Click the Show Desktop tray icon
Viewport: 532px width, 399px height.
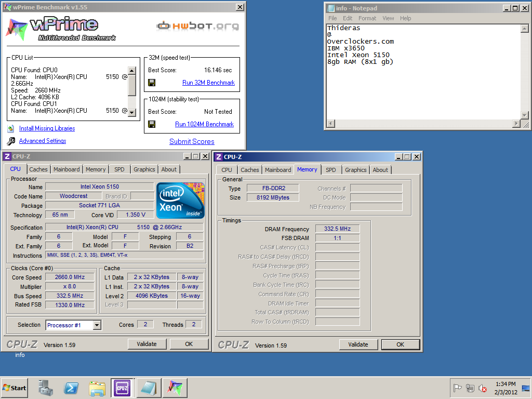(x=526, y=388)
